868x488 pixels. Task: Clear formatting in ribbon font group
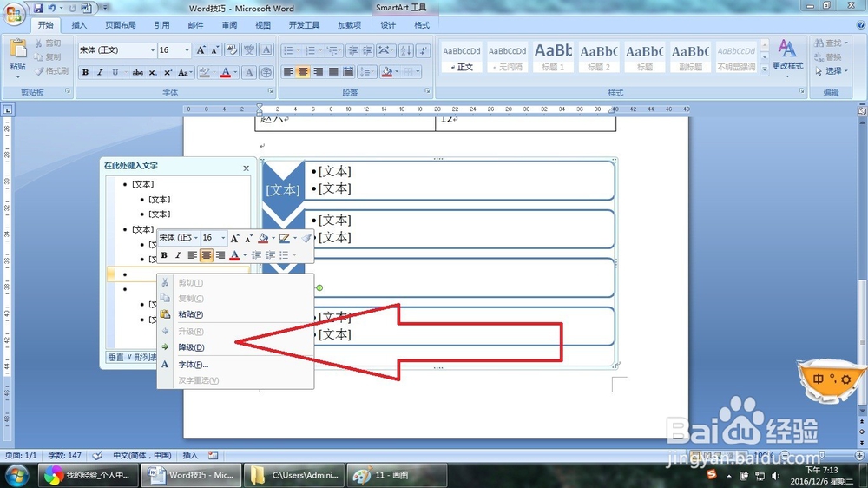coord(232,50)
